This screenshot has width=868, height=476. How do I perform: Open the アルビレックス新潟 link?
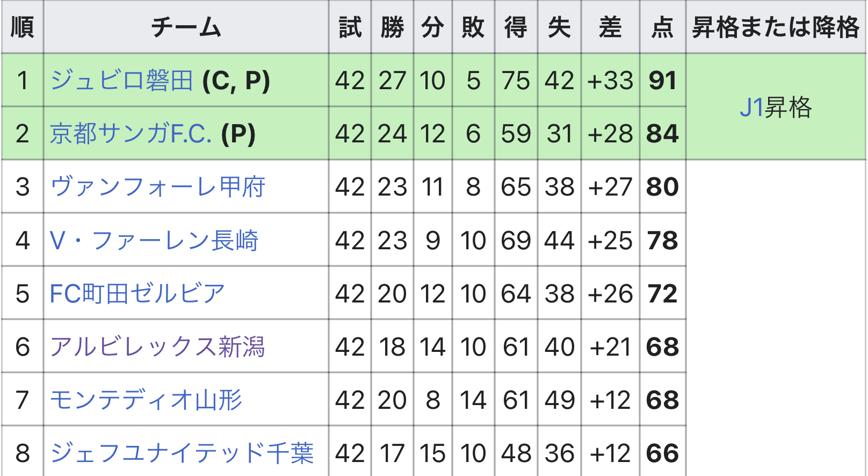click(157, 347)
